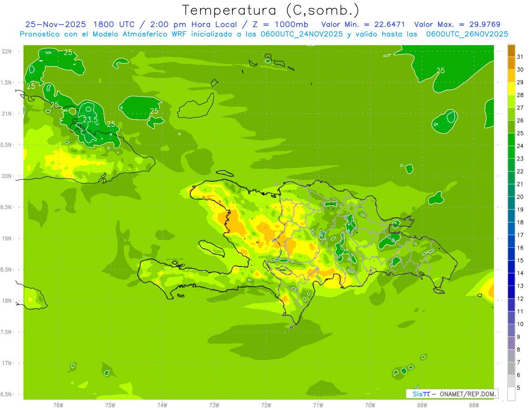
Task: Click the "ONAMET/REP.DOM." credit label
Action: tap(468, 394)
